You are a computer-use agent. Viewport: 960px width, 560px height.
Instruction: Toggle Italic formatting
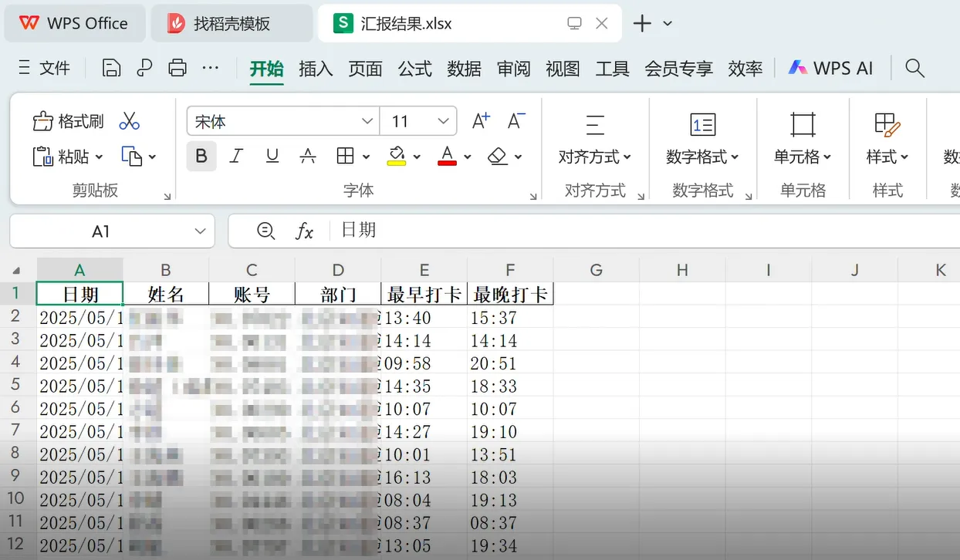[x=236, y=157]
